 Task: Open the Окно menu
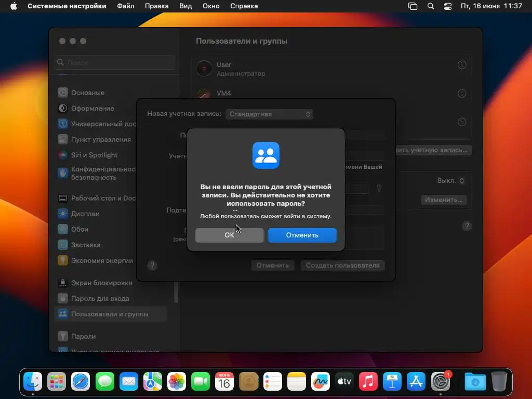pyautogui.click(x=211, y=6)
